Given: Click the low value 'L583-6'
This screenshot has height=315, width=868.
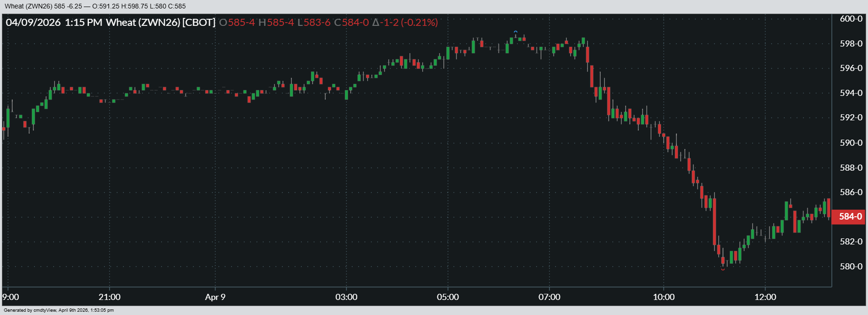Looking at the screenshot, I should pyautogui.click(x=314, y=22).
